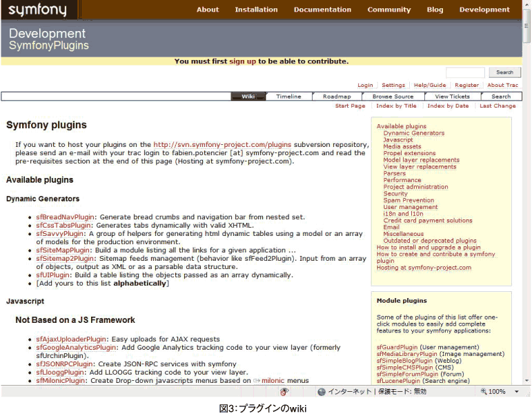Viewport: 532px width, 416px height.
Task: Follow the sign up link
Action: pyautogui.click(x=243, y=61)
